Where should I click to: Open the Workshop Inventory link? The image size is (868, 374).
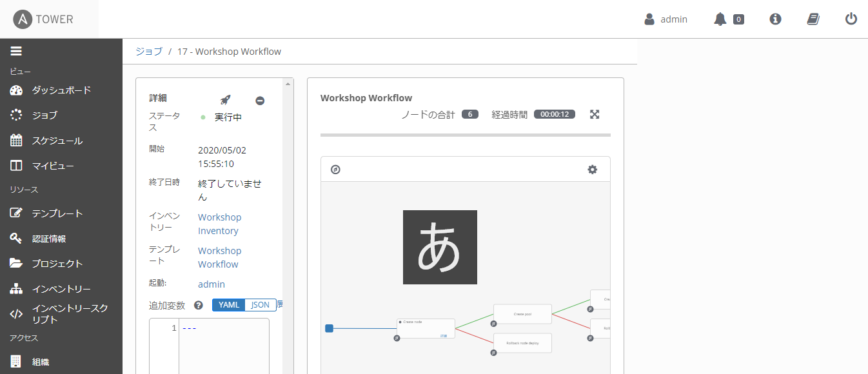point(219,224)
